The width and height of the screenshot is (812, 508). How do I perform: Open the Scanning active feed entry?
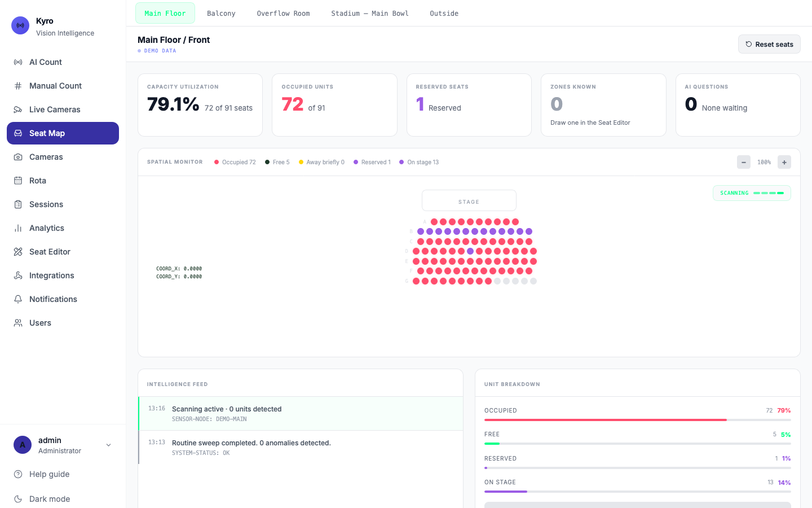pyautogui.click(x=301, y=414)
